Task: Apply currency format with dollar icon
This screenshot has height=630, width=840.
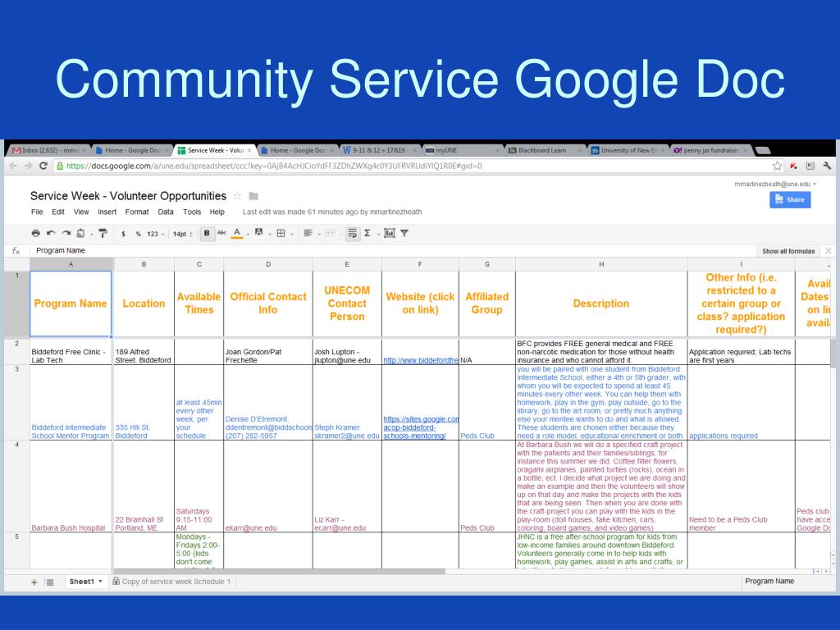Action: point(123,234)
